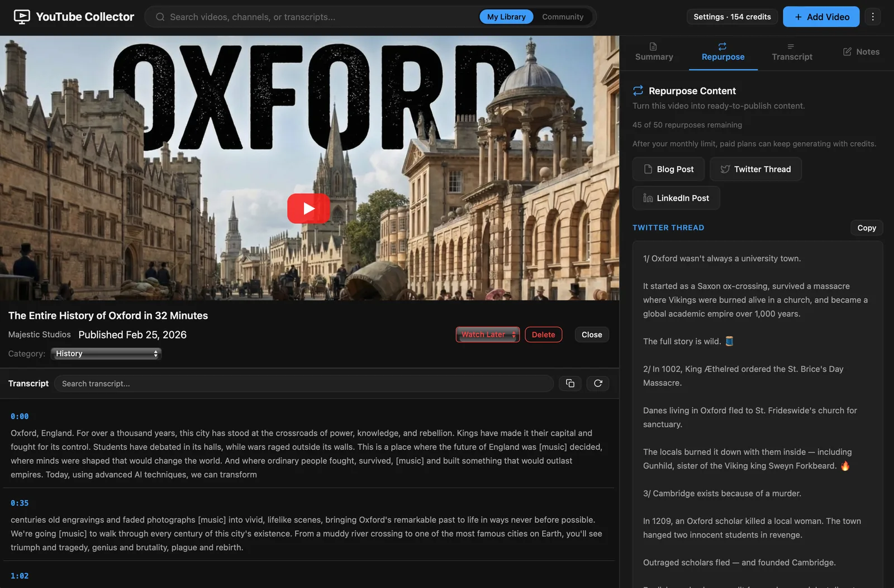Click the YouTube Collector app title
The image size is (894, 588).
(85, 17)
